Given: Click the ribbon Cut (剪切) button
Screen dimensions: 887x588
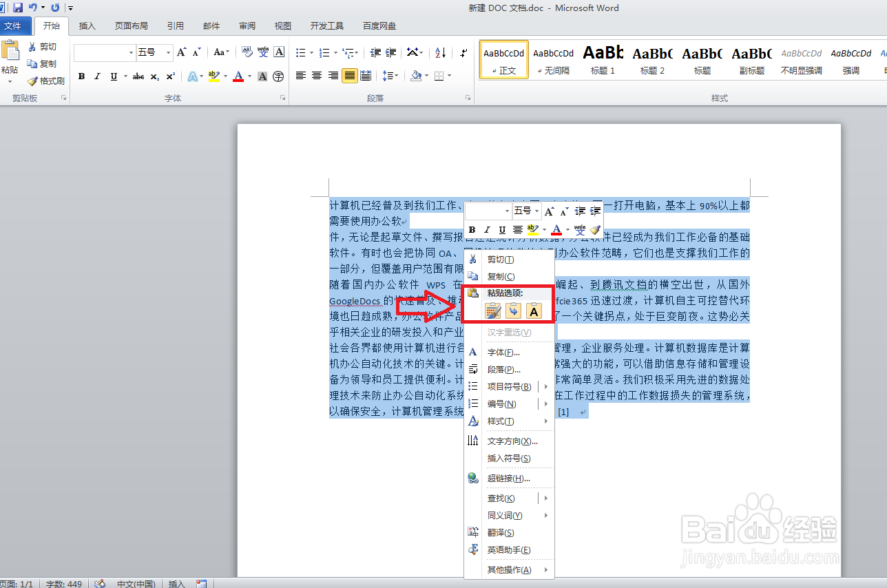Looking at the screenshot, I should 42,47.
